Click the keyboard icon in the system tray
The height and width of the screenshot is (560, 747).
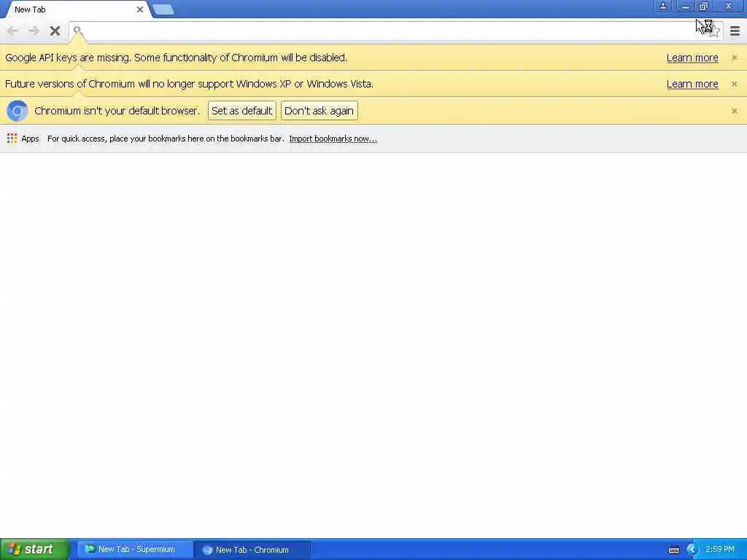click(x=673, y=550)
